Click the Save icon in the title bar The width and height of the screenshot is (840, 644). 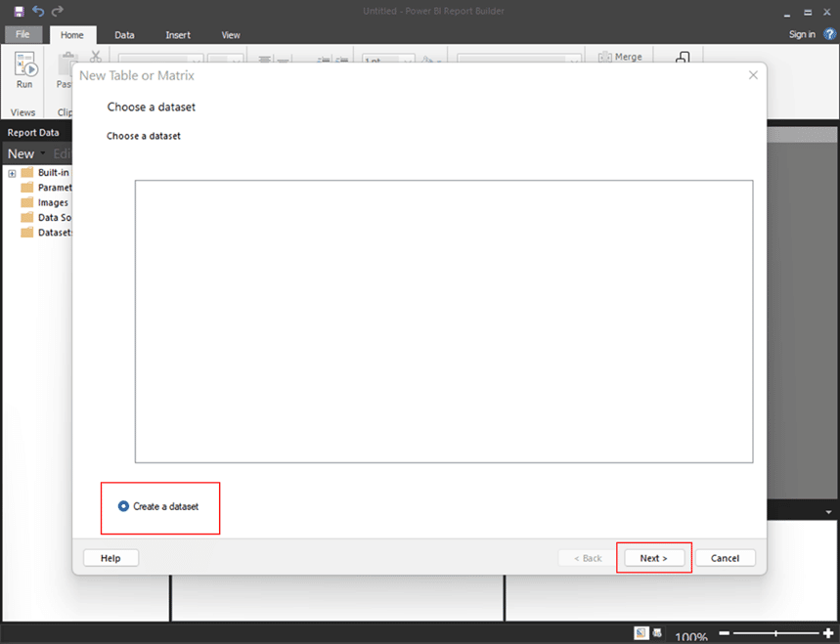(20, 12)
